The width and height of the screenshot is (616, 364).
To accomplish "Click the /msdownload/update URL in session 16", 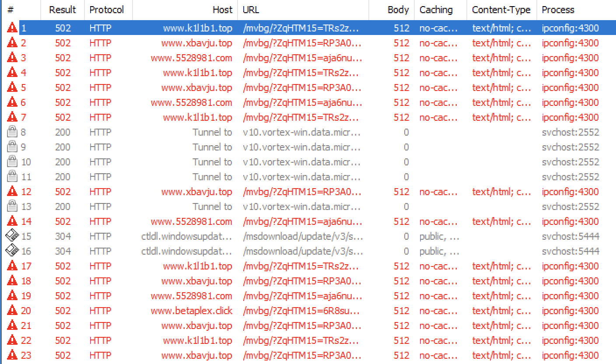I will point(303,251).
